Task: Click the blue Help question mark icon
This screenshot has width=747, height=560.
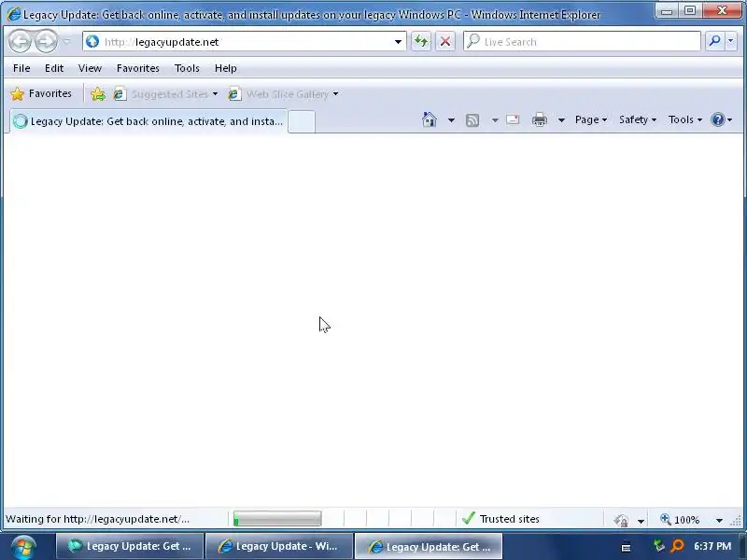Action: 717,119
